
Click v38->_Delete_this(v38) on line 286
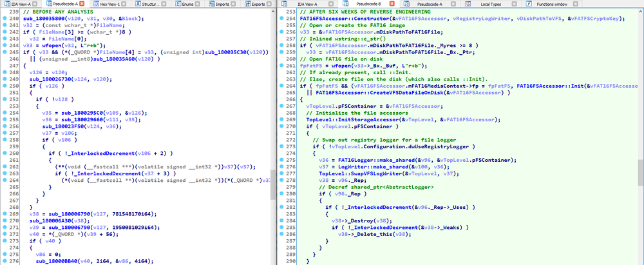click(x=374, y=234)
